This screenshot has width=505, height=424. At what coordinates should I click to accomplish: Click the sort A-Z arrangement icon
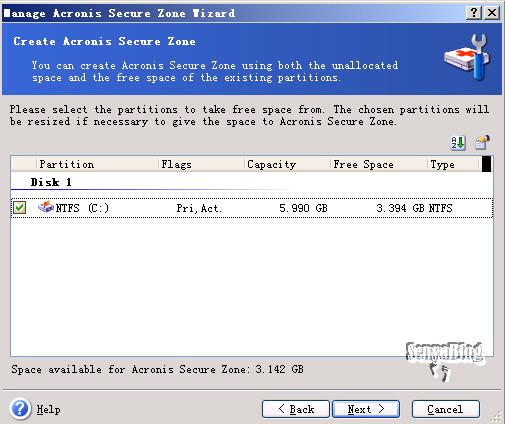pyautogui.click(x=458, y=143)
